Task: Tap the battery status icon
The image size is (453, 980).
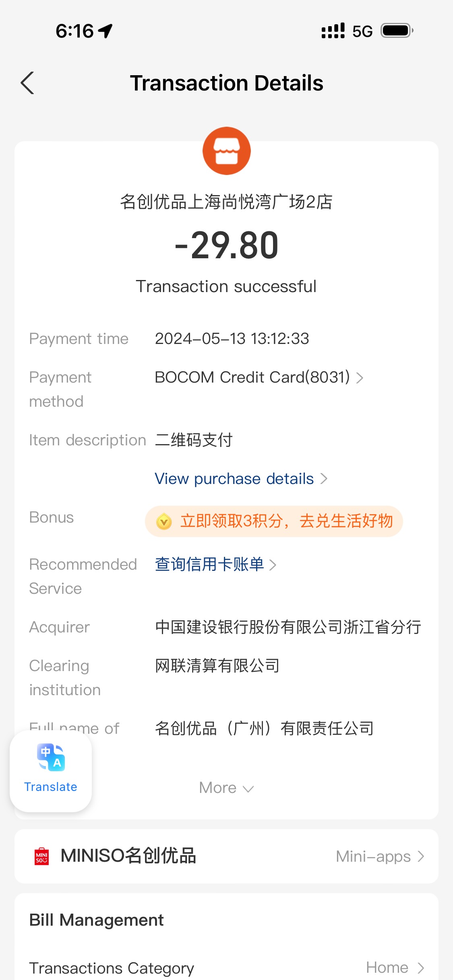Action: (x=397, y=31)
